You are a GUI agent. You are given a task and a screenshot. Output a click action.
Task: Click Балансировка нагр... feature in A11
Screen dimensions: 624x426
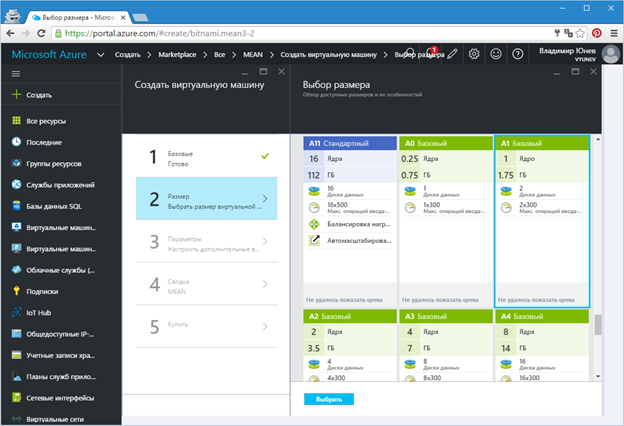tap(350, 225)
